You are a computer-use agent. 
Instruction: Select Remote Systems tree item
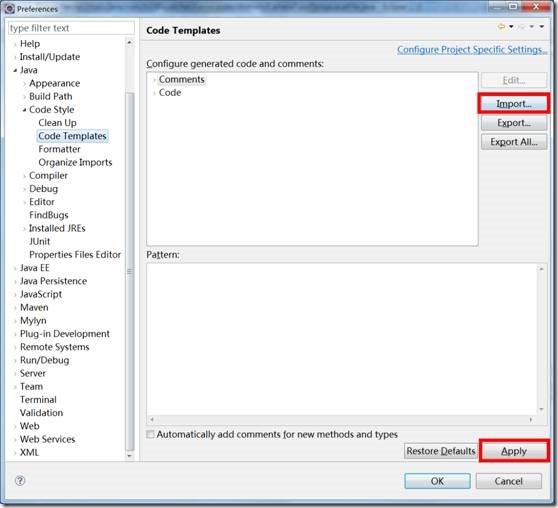54,347
